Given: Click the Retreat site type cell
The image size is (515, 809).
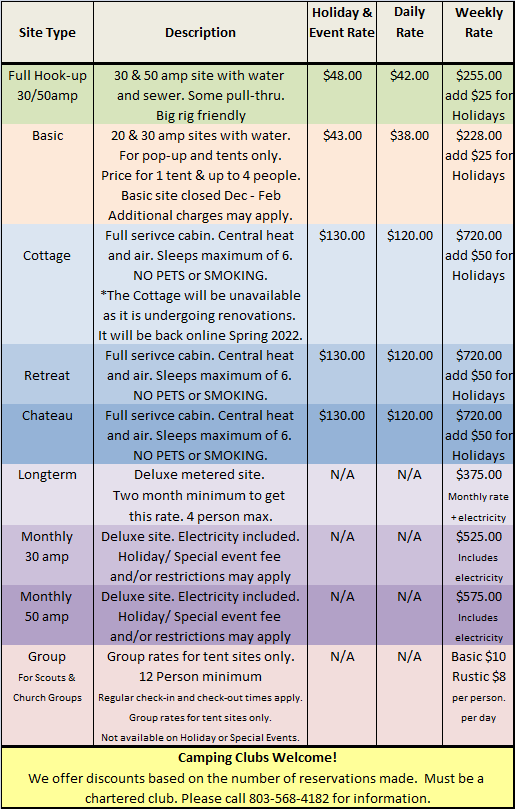Looking at the screenshot, I should tap(47, 375).
